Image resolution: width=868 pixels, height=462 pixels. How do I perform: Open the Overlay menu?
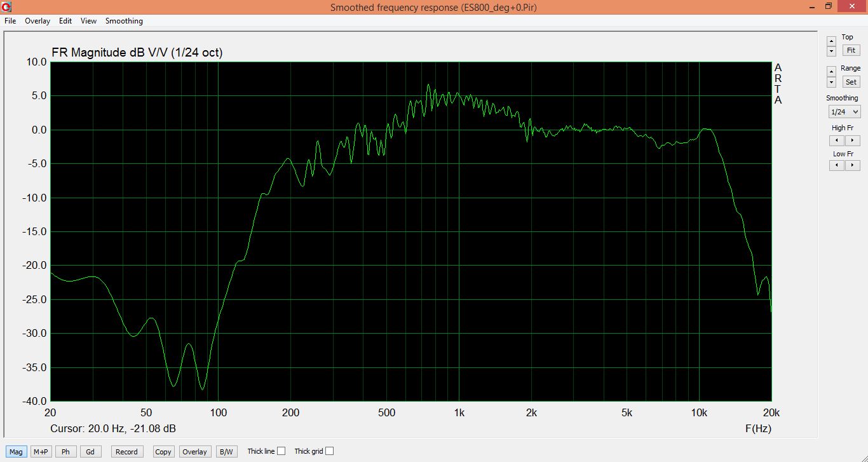pos(37,21)
